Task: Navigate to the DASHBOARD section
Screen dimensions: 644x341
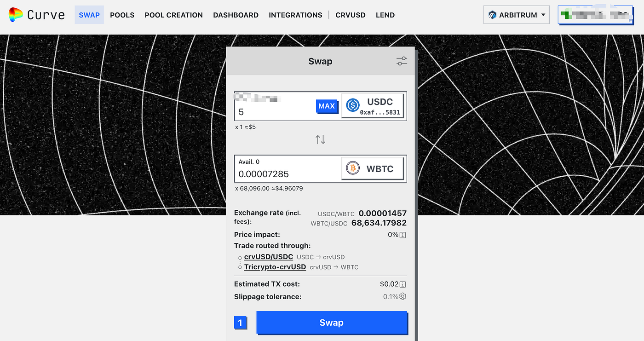Action: coord(236,15)
